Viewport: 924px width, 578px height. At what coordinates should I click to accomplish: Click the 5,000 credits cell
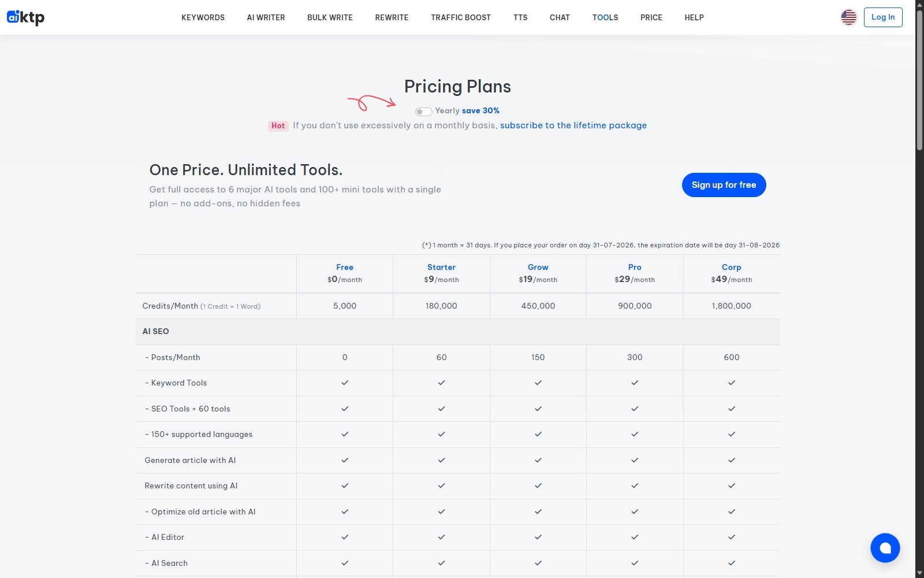(345, 306)
